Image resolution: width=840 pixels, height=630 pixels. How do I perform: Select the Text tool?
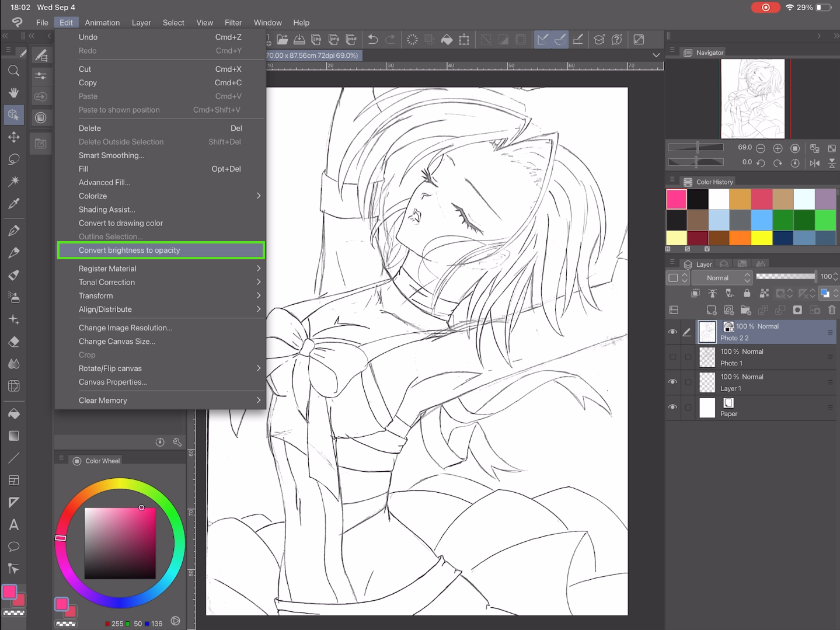14,525
